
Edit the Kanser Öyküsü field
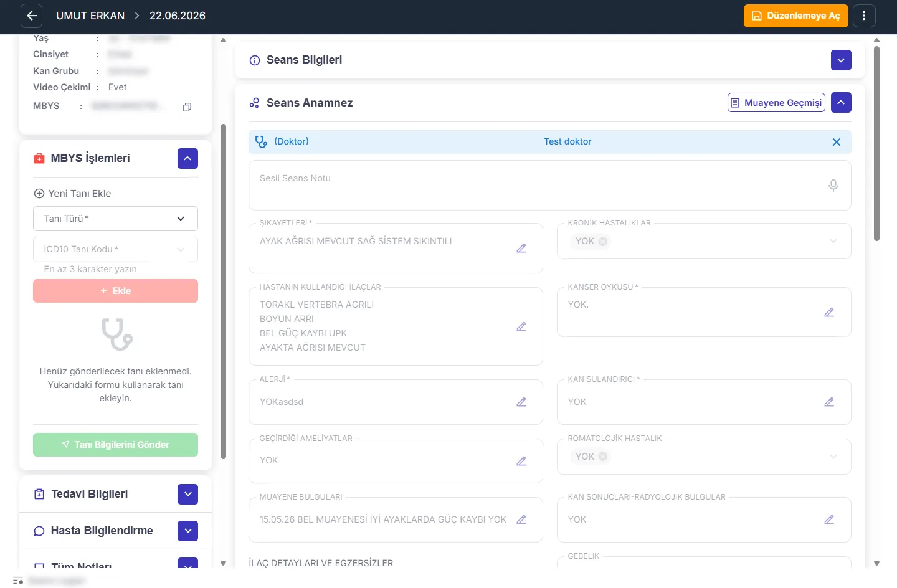point(829,312)
